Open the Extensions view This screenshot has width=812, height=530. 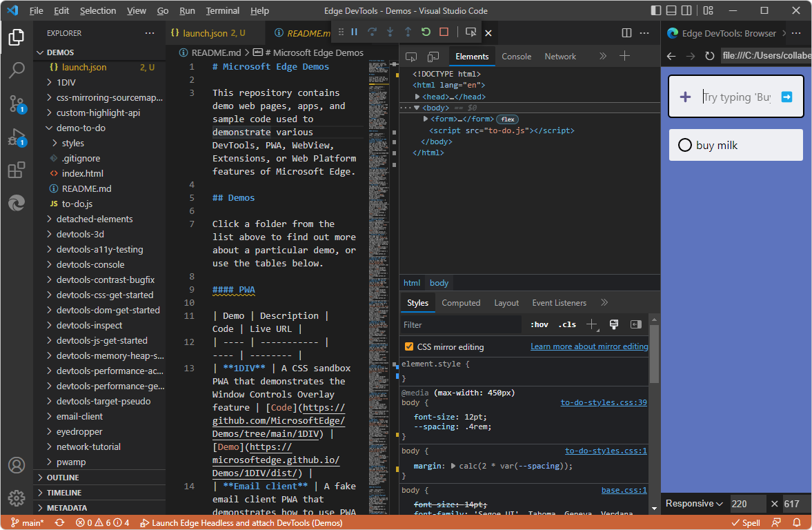(x=16, y=170)
